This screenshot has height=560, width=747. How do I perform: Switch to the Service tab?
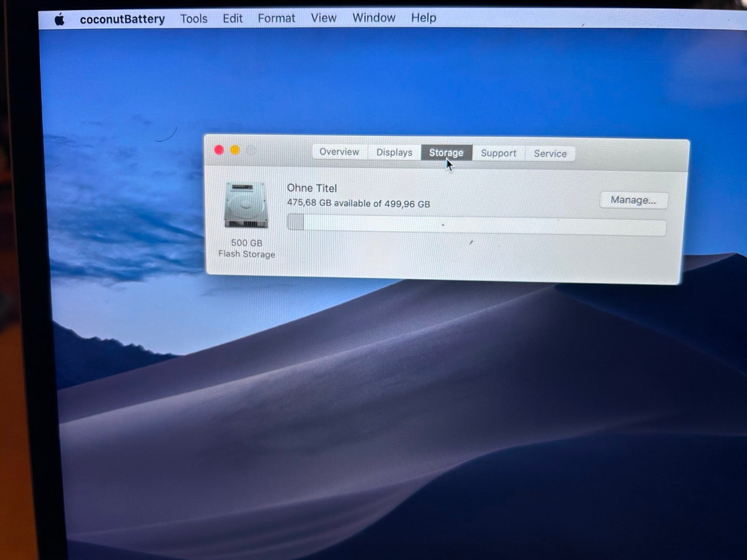coord(550,153)
